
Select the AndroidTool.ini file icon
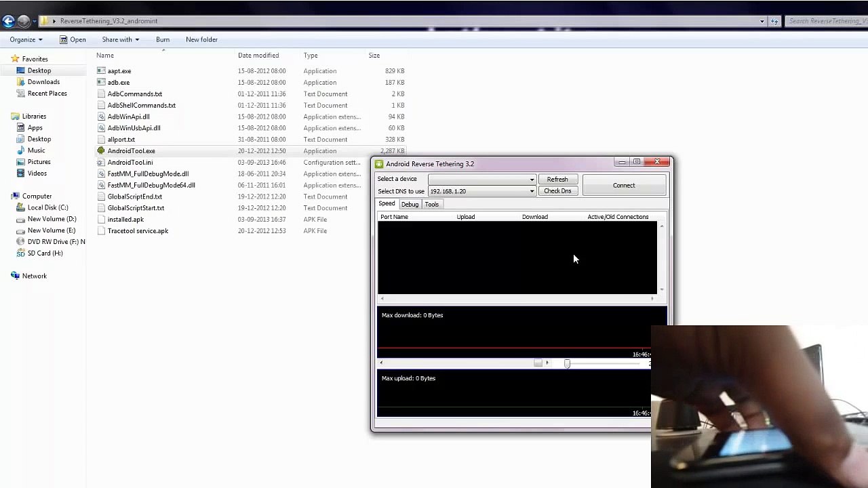click(x=101, y=162)
